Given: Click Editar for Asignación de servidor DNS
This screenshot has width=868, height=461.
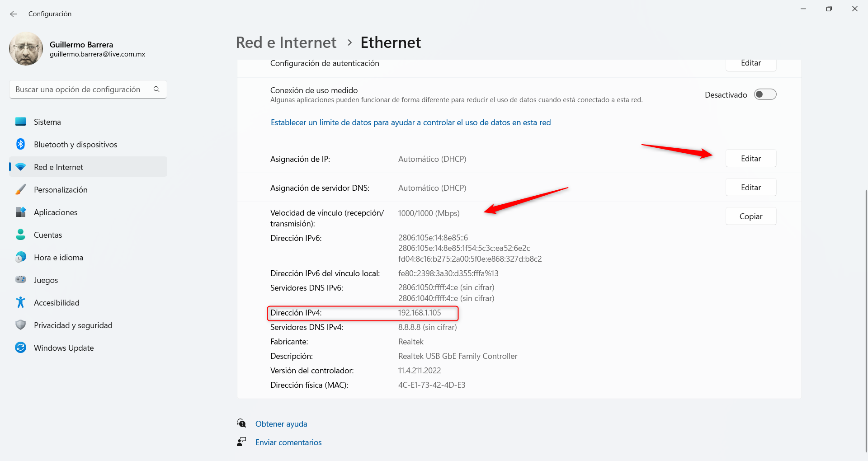Looking at the screenshot, I should [750, 188].
